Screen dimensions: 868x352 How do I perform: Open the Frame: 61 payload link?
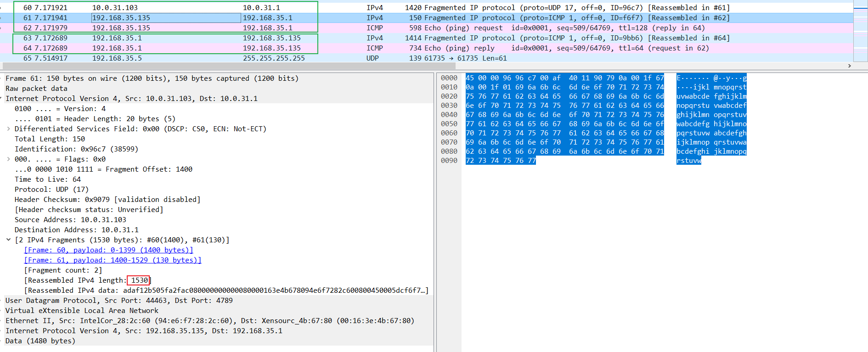point(113,260)
